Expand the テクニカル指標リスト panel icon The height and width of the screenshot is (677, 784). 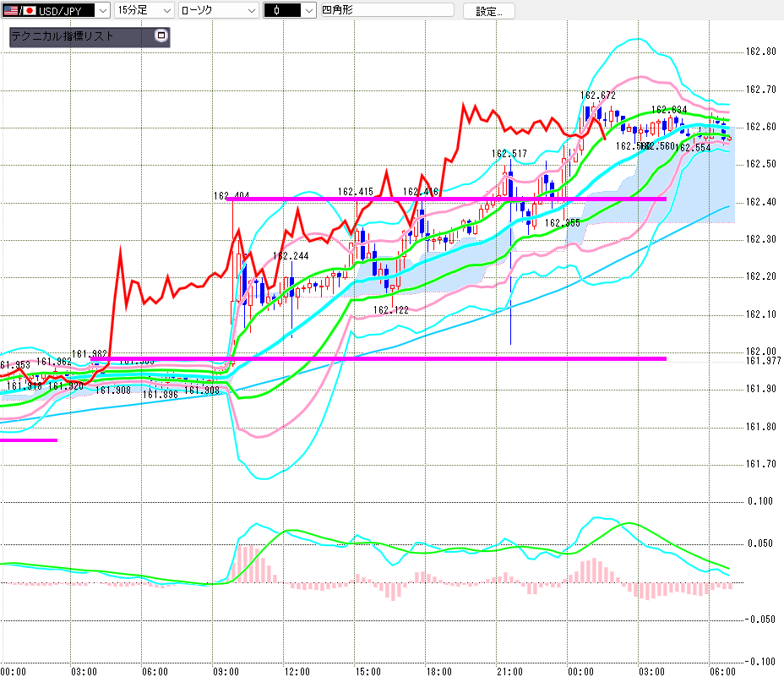coord(161,35)
